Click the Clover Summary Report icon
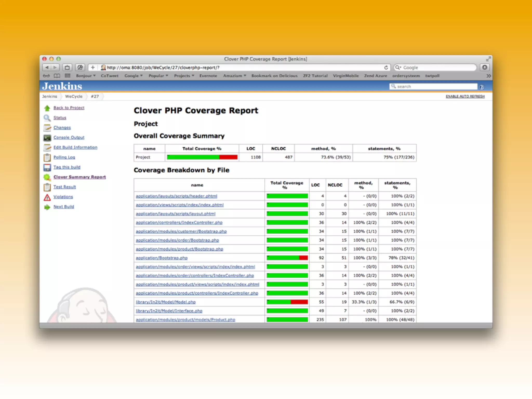This screenshot has height=399, width=532. click(47, 177)
